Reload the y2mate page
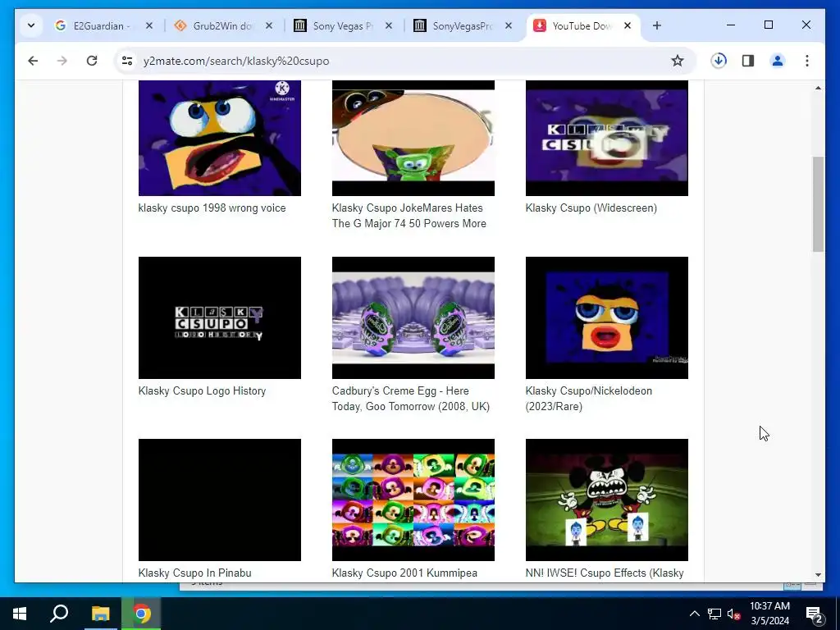Viewport: 840px width, 630px height. click(x=92, y=61)
